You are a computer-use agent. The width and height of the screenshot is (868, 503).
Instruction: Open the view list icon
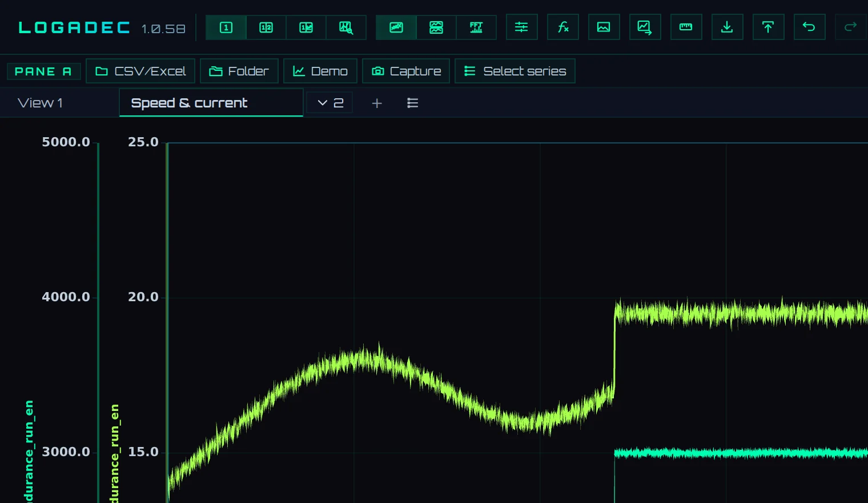point(413,103)
